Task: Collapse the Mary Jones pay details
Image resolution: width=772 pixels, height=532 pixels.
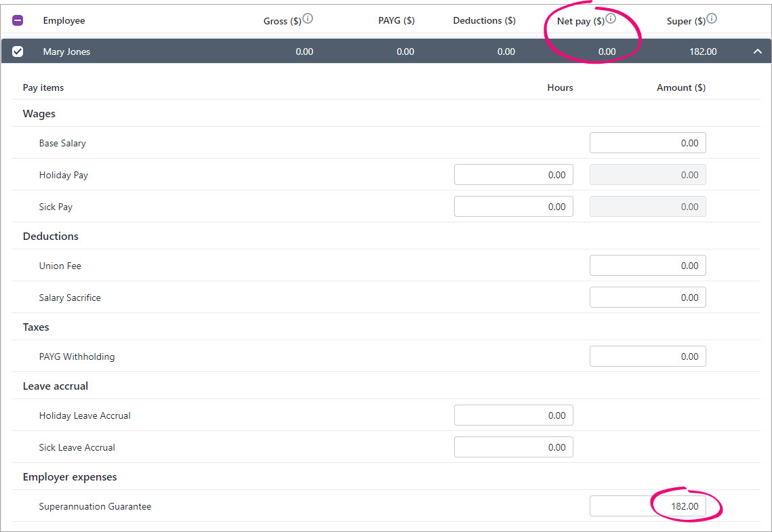Action: click(x=757, y=52)
